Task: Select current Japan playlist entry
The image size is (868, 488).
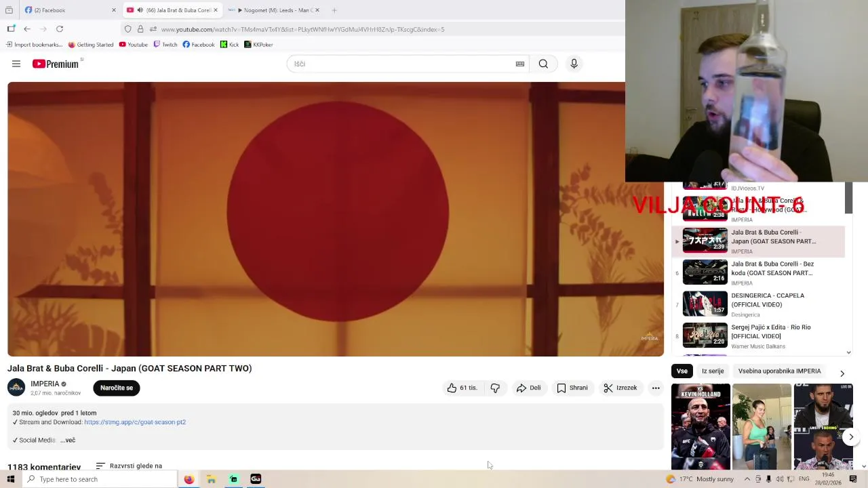Action: point(758,241)
